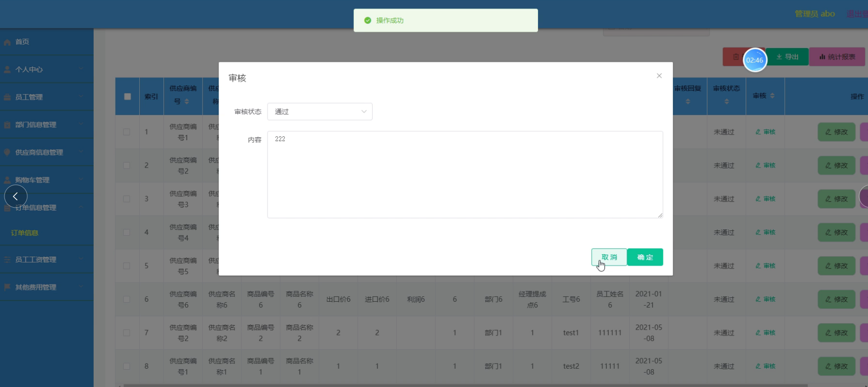Open the 审核状态 dropdown showing 通过
868x387 pixels.
[320, 111]
